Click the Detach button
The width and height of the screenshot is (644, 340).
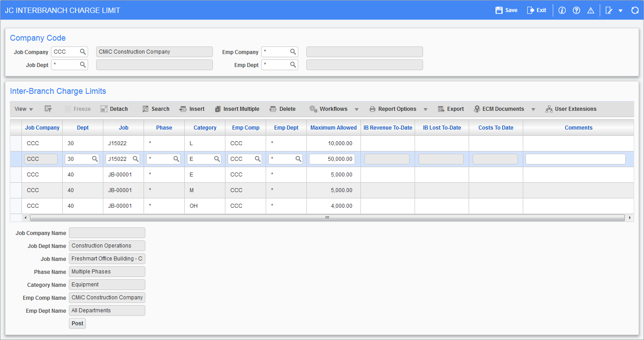tap(114, 109)
